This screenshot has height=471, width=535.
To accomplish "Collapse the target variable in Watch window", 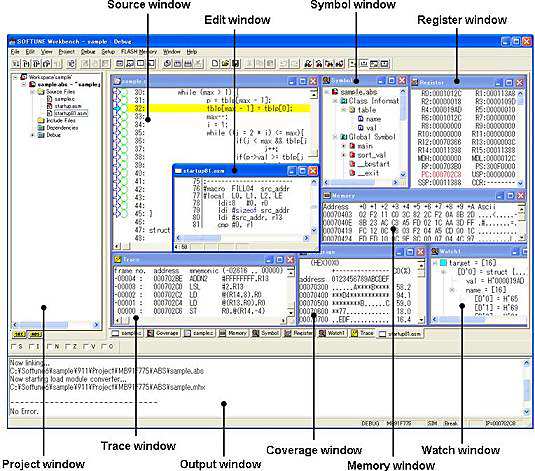I will pyautogui.click(x=435, y=263).
